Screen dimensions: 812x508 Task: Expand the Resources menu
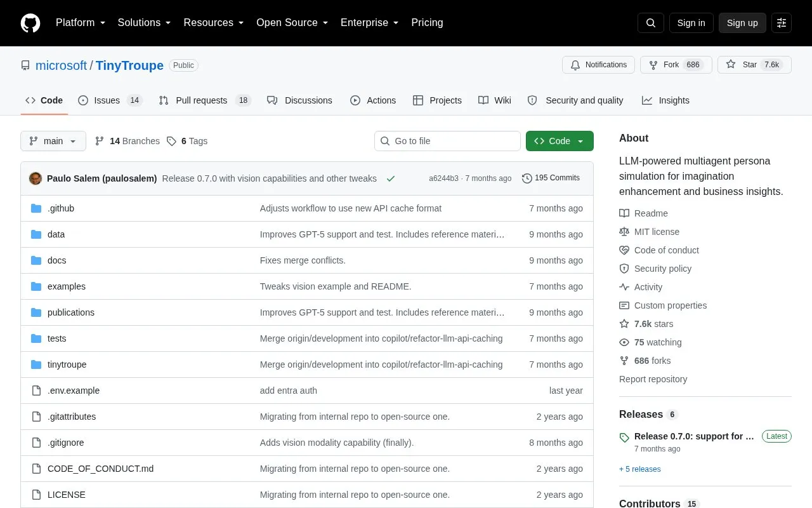pyautogui.click(x=214, y=23)
